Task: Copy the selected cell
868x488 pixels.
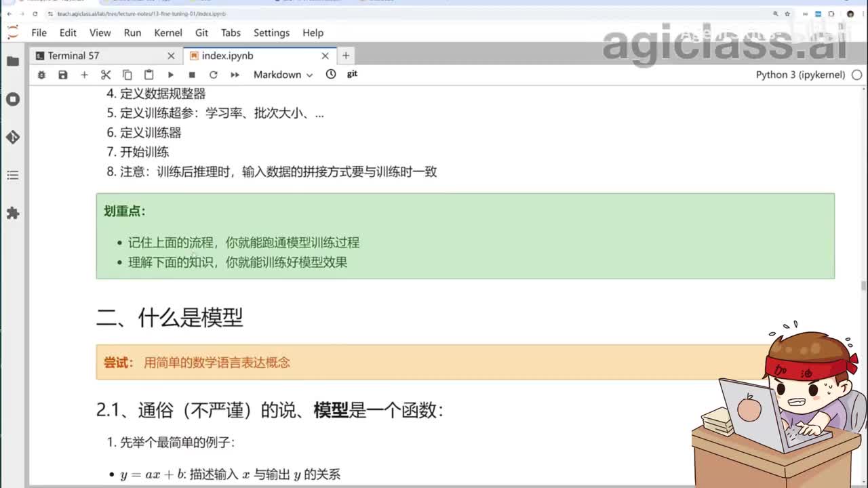Action: pos(127,75)
